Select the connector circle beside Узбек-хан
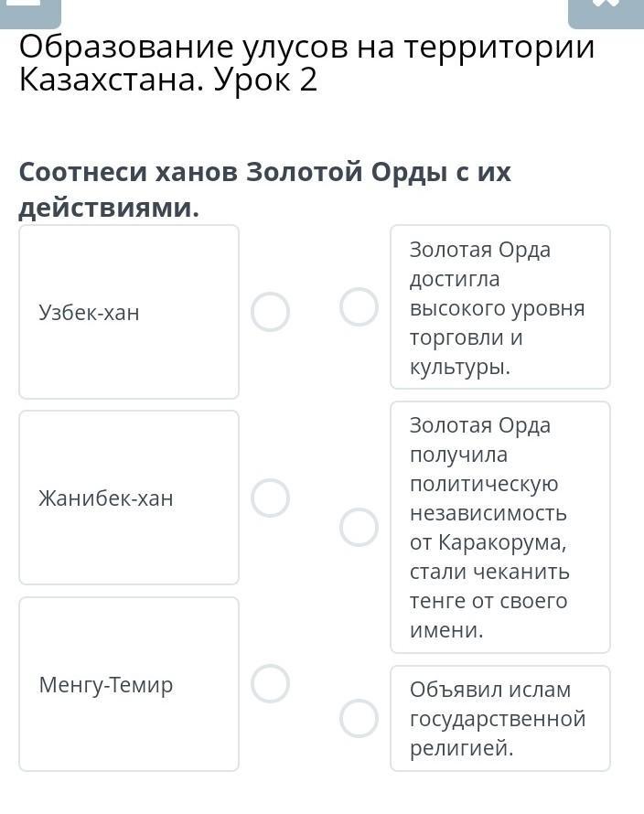Image resolution: width=644 pixels, height=814 pixels. tap(270, 312)
